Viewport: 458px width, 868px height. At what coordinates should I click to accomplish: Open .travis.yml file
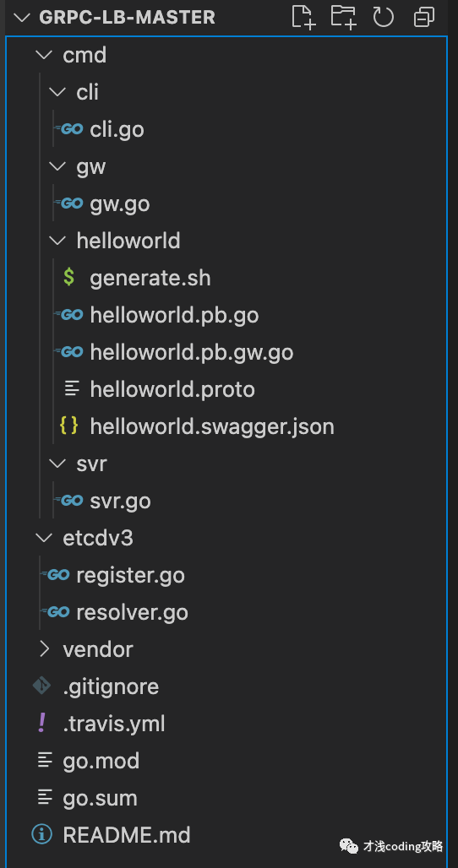tap(114, 724)
